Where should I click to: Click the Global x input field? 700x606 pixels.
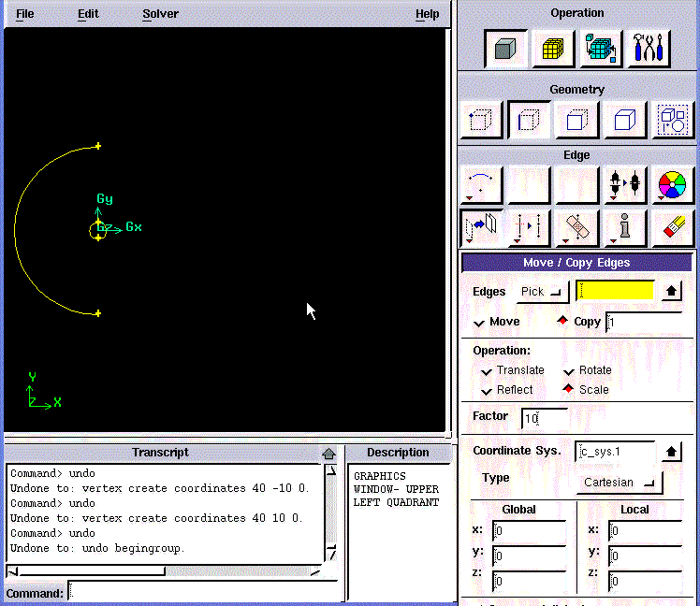[529, 530]
